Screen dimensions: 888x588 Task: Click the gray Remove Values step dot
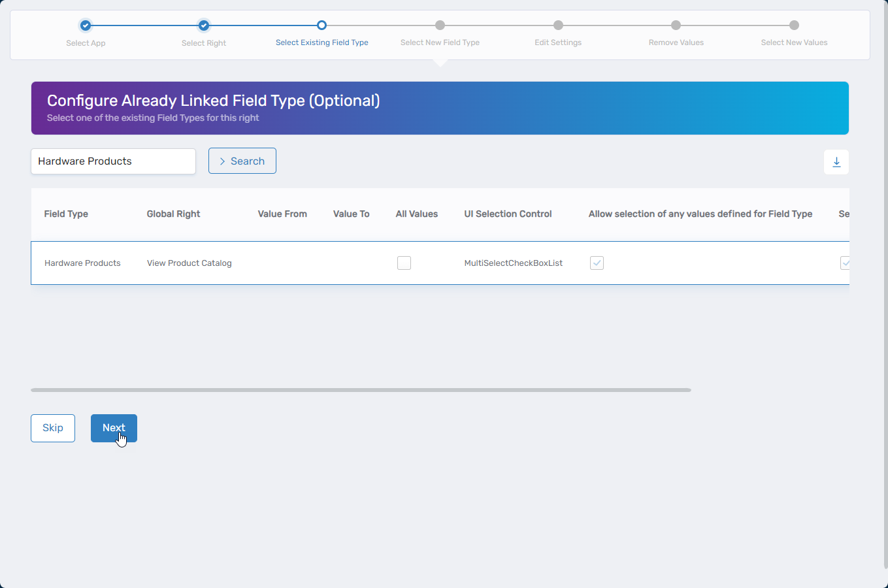pos(676,25)
